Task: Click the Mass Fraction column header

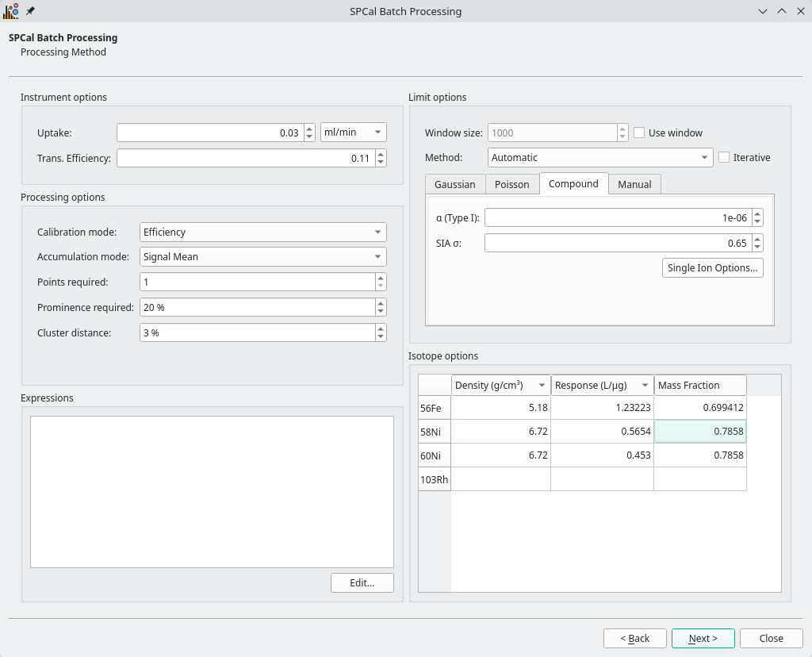Action: tap(700, 385)
